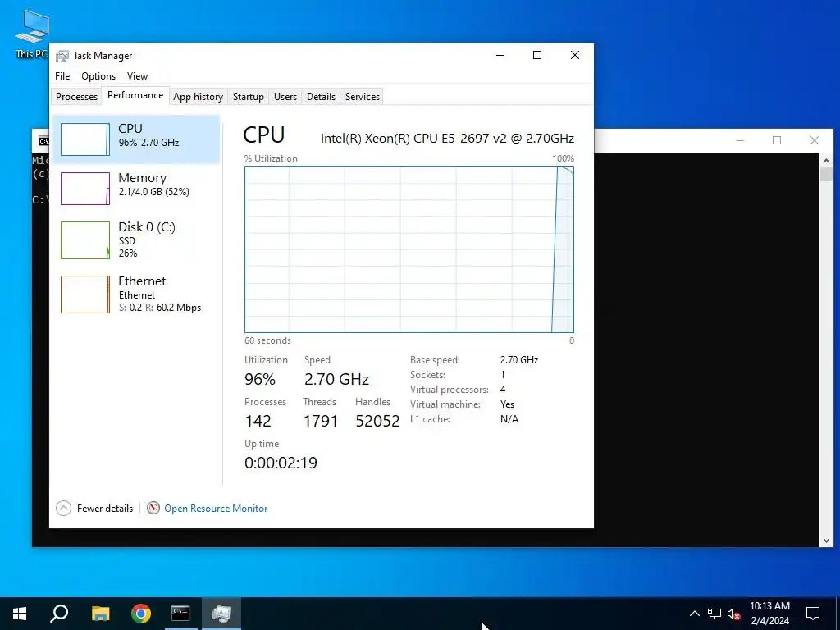Maximize the Task Manager window
840x630 pixels.
[537, 55]
